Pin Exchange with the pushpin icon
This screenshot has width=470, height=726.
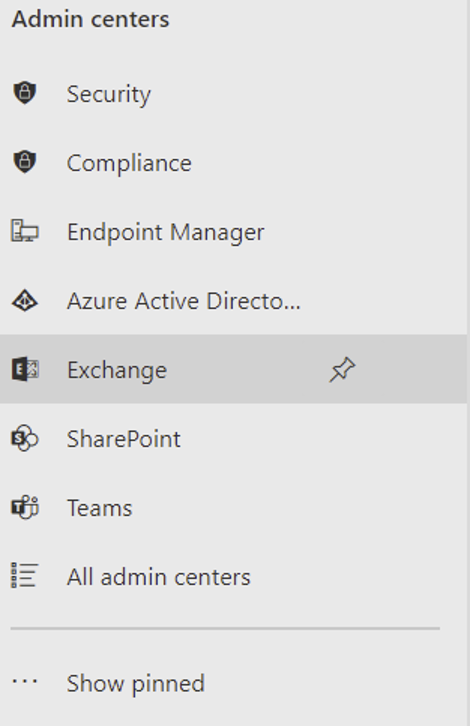coord(342,369)
